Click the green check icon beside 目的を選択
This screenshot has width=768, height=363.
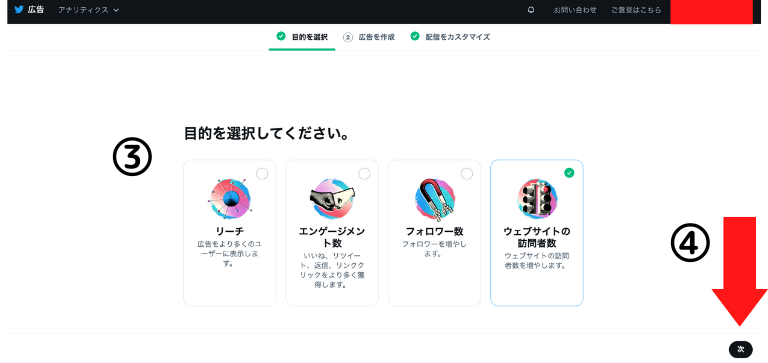point(281,36)
